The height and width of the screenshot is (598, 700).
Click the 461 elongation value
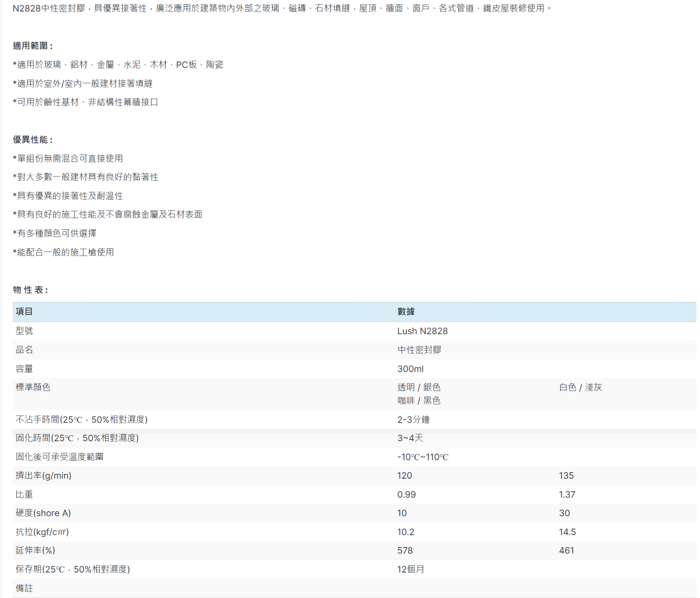tap(567, 550)
